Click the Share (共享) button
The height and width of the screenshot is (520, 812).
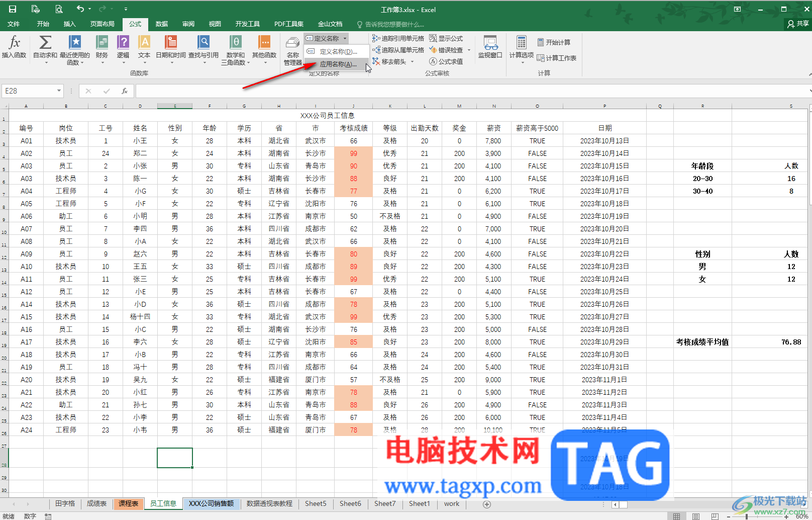pyautogui.click(x=798, y=24)
